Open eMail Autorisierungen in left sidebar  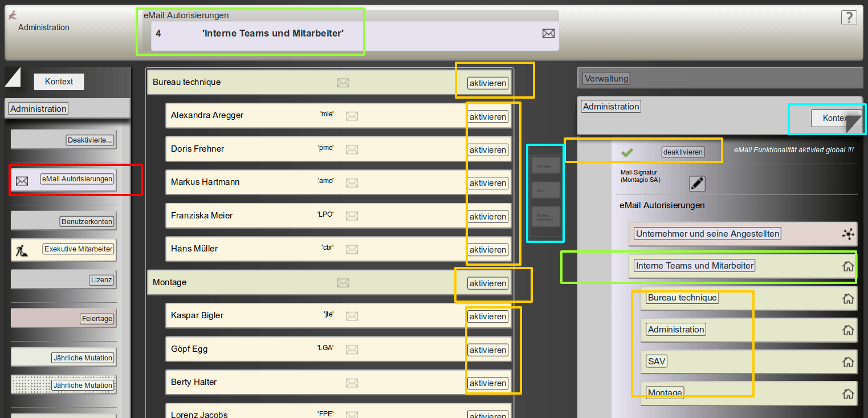tap(78, 179)
